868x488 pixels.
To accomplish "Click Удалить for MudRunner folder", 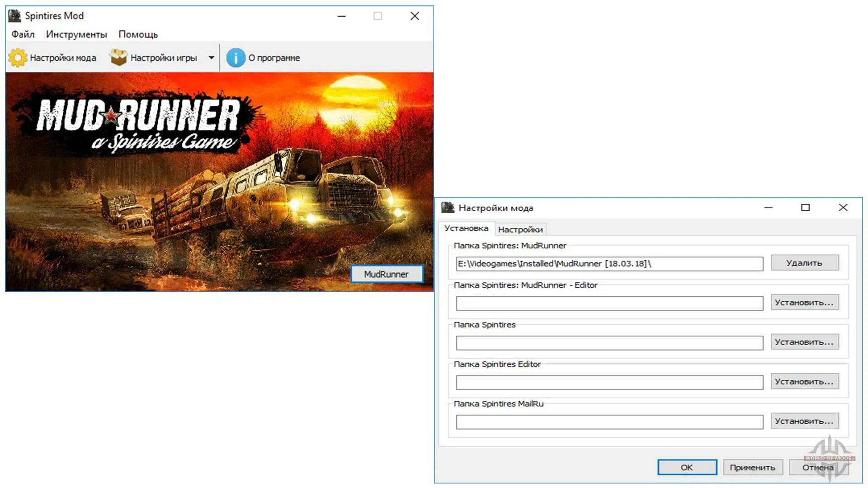I will (804, 263).
